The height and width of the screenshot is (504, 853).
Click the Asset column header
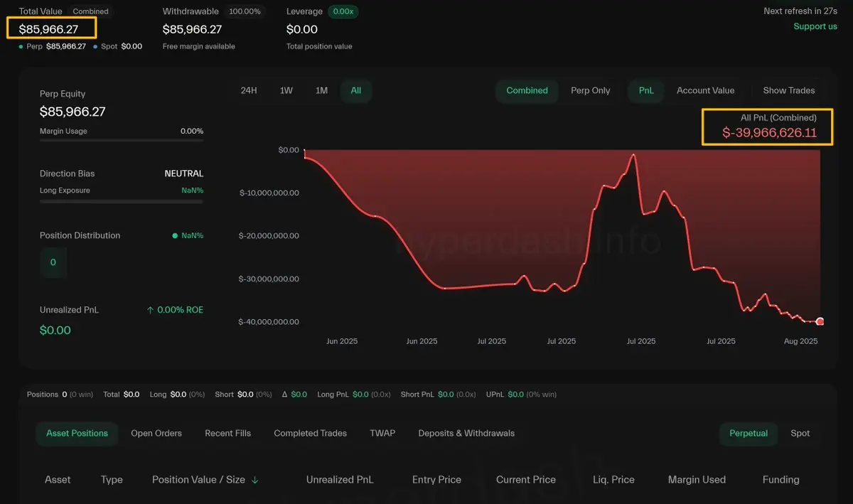[x=58, y=480]
